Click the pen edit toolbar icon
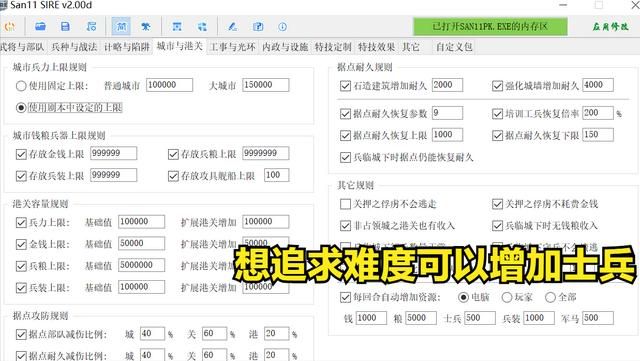 [x=232, y=27]
